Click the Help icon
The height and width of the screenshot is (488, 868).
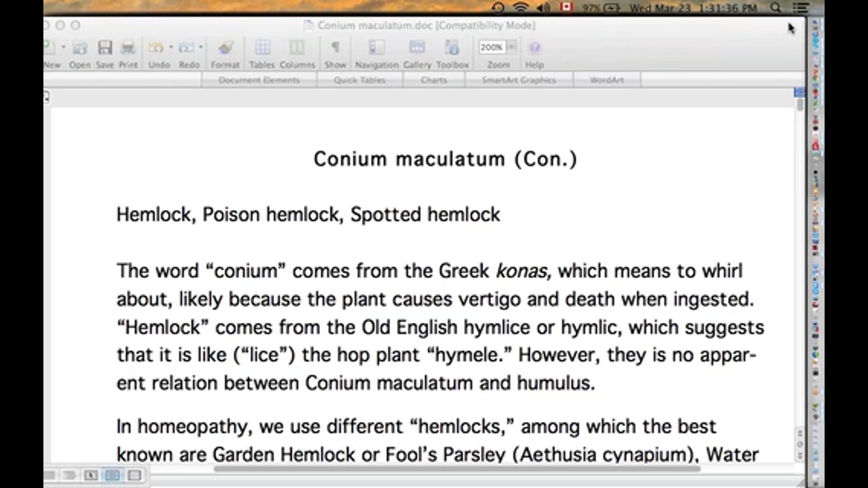(534, 48)
